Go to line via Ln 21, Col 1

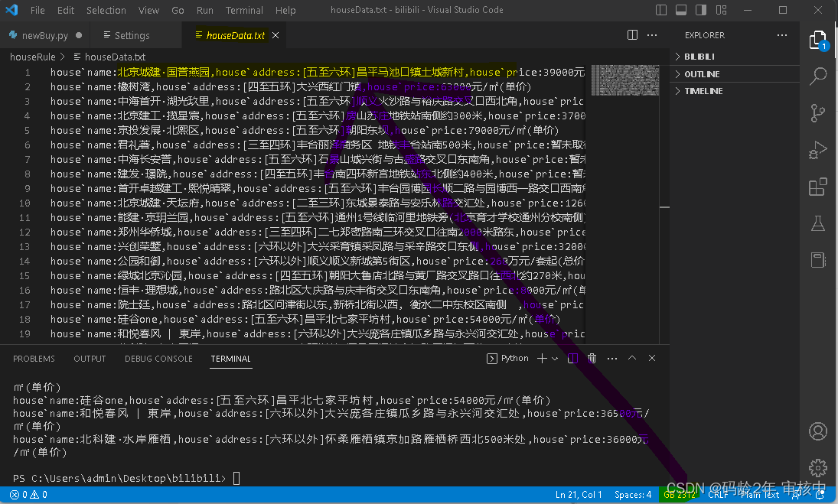click(579, 495)
